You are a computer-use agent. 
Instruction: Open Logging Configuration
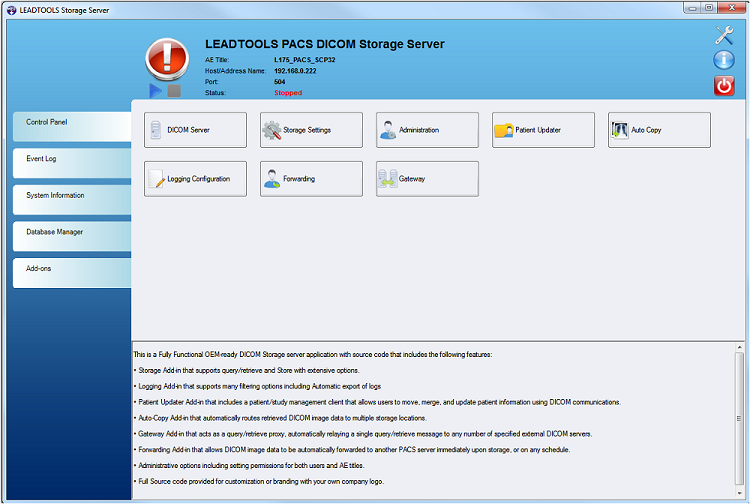click(195, 179)
